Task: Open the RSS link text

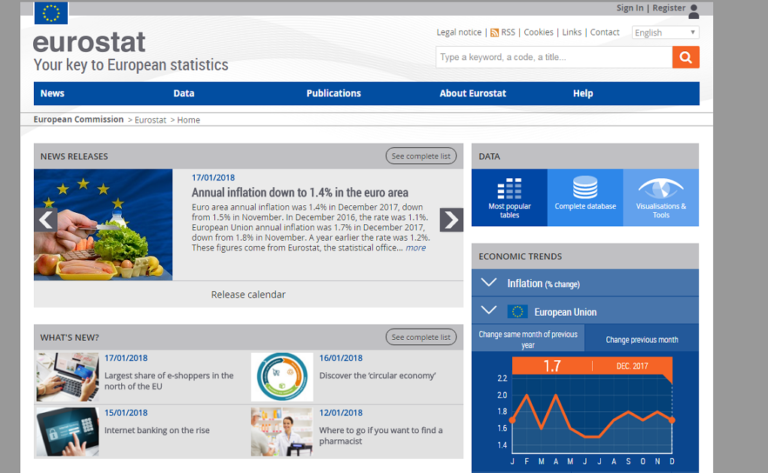Action: coord(508,32)
